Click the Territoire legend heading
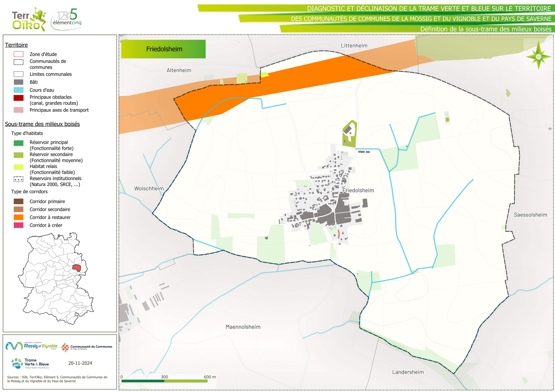The height and width of the screenshot is (392, 555). [16, 45]
